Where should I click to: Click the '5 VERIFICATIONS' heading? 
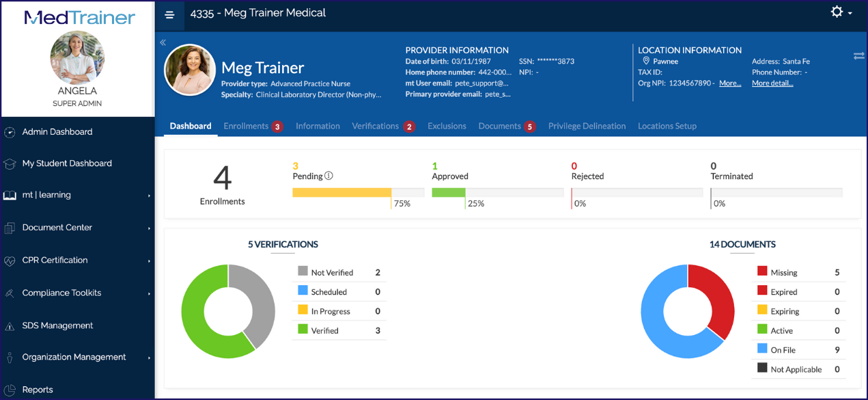[283, 244]
